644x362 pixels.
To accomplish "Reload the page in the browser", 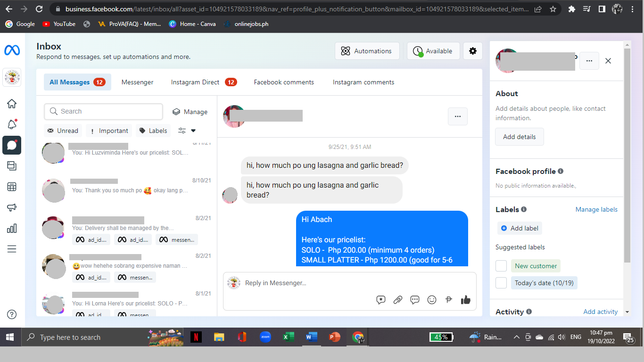I will (39, 9).
